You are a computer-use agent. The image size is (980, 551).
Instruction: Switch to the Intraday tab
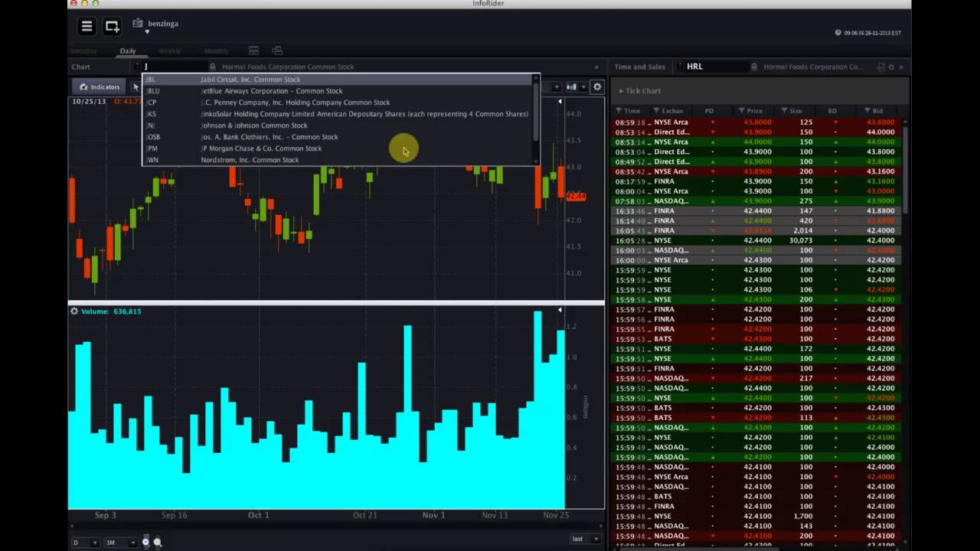84,51
